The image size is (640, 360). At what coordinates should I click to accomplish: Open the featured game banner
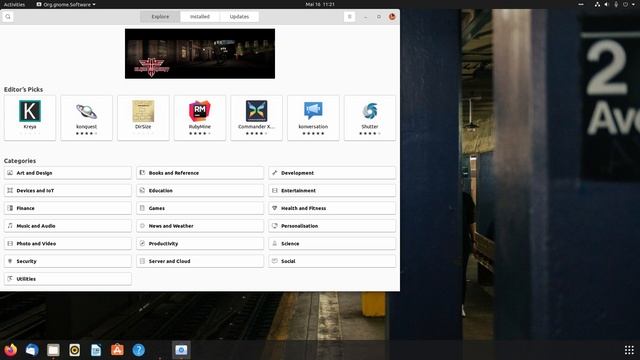(200, 53)
